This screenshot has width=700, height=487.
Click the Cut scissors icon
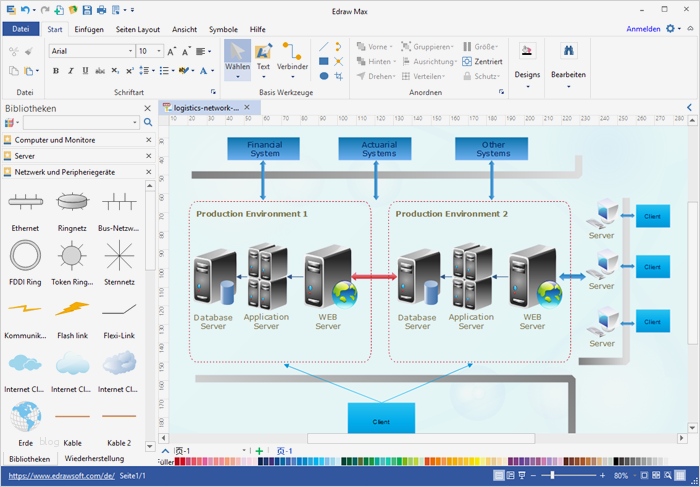click(14, 52)
